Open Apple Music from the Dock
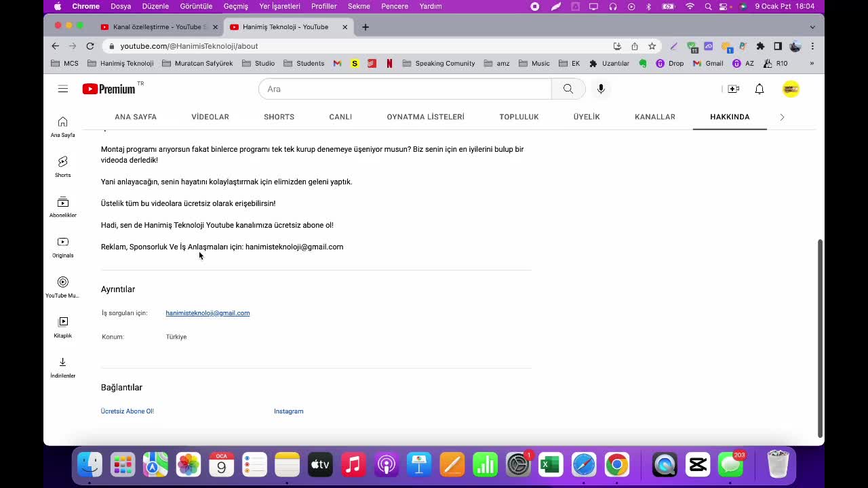 [353, 465]
